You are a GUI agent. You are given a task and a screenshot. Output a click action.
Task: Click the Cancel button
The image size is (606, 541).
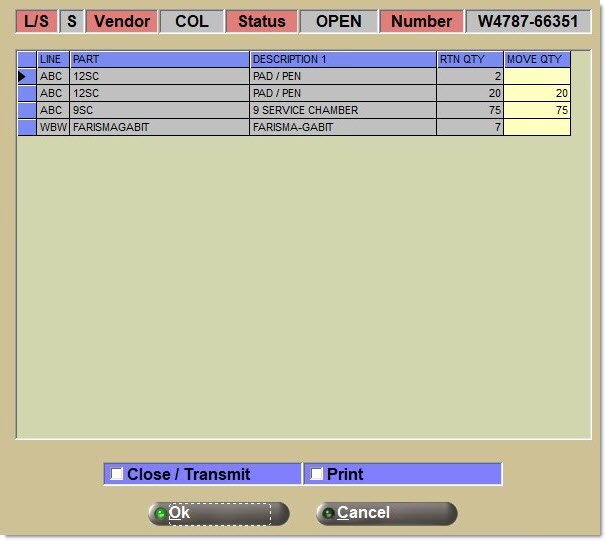pyautogui.click(x=386, y=513)
